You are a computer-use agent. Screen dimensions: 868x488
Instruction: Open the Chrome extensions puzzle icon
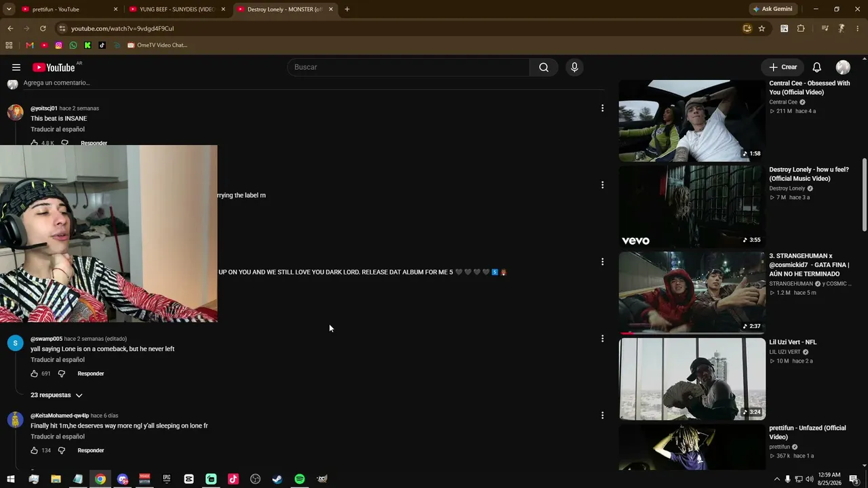coord(801,28)
